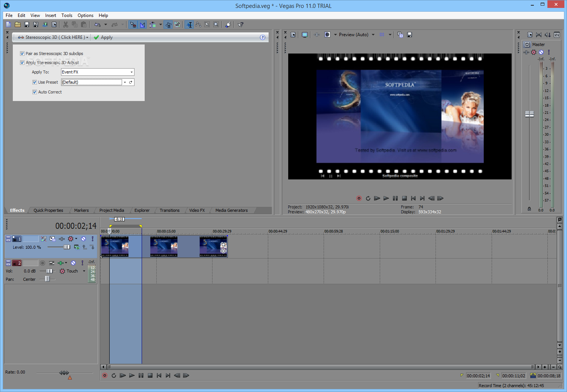Save the preview snapshot to file

[x=410, y=35]
